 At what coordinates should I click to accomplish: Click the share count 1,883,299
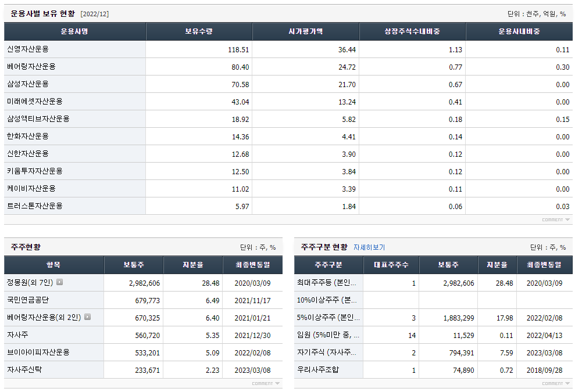click(x=459, y=318)
